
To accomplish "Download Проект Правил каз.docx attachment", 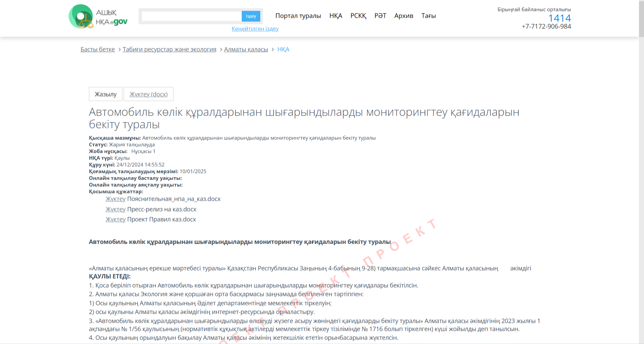I will [x=115, y=219].
